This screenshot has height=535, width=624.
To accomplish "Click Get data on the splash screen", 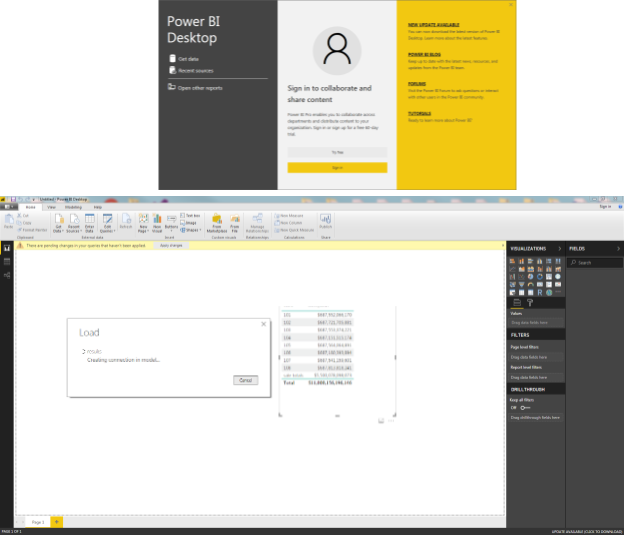I will [x=184, y=59].
